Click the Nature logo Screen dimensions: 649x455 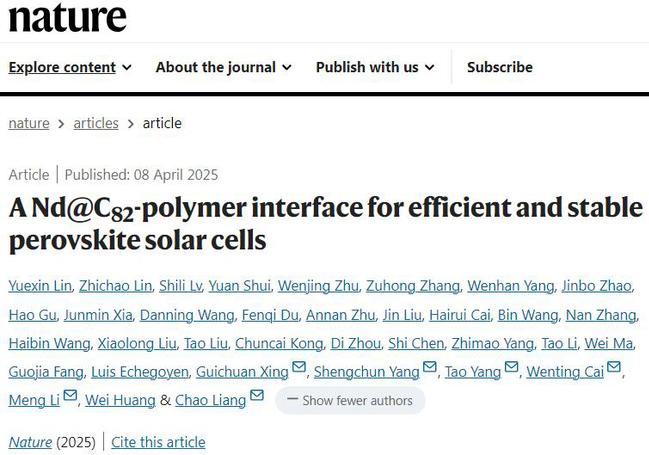coord(68,16)
